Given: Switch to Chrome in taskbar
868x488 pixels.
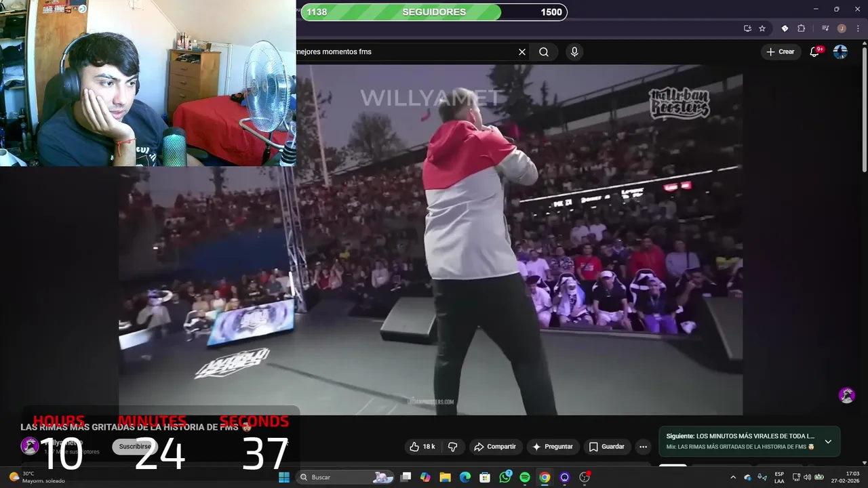Looking at the screenshot, I should pyautogui.click(x=545, y=477).
